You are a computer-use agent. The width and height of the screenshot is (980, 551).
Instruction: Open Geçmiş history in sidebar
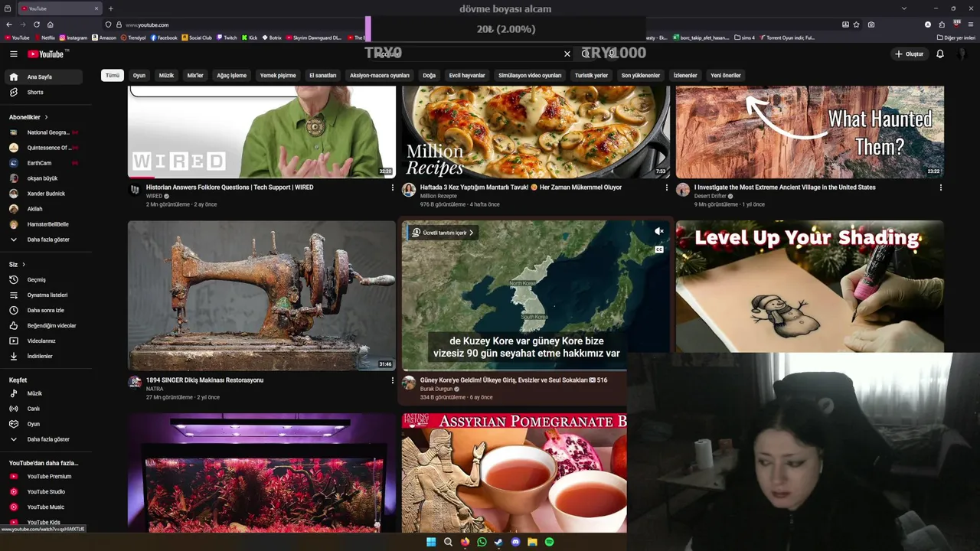[x=44, y=280]
